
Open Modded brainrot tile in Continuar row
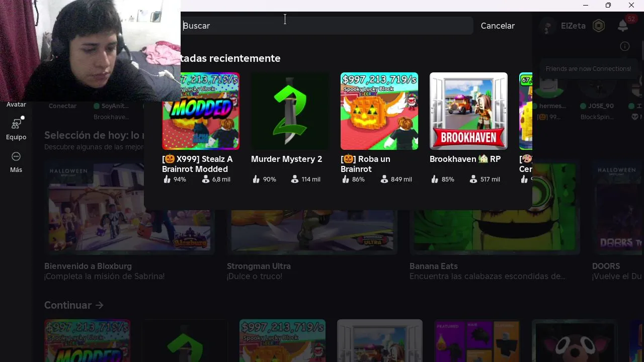click(x=87, y=340)
